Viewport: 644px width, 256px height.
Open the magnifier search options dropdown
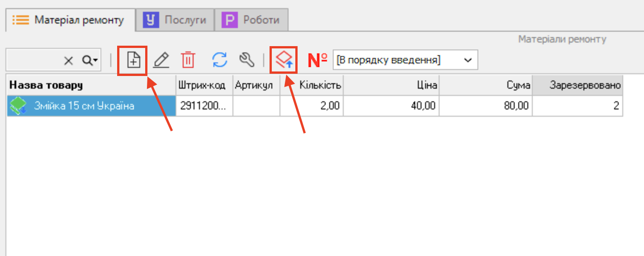(90, 61)
